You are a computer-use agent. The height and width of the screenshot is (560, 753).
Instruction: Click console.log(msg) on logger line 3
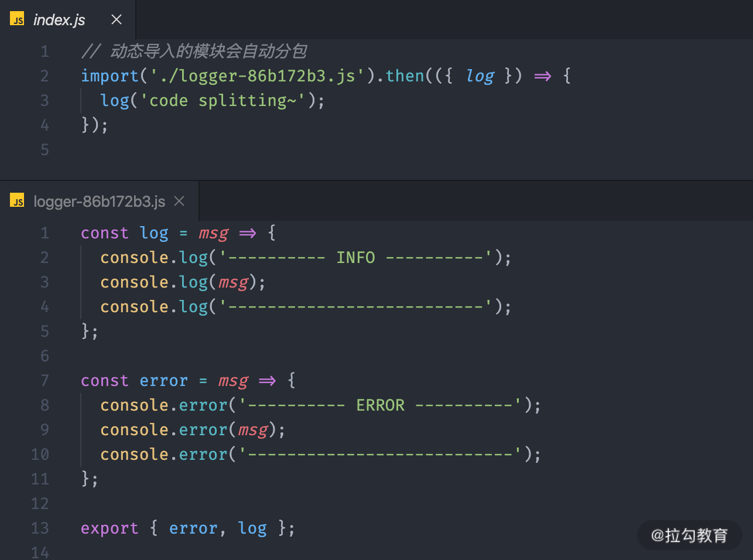point(183,282)
